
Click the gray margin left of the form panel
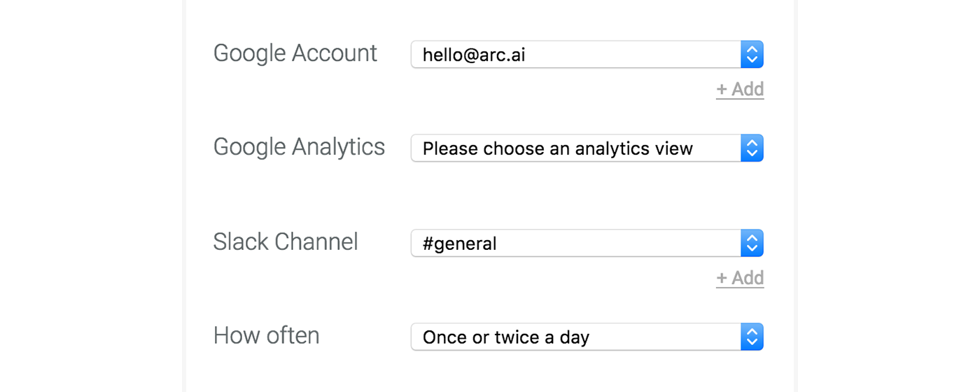coord(91,196)
